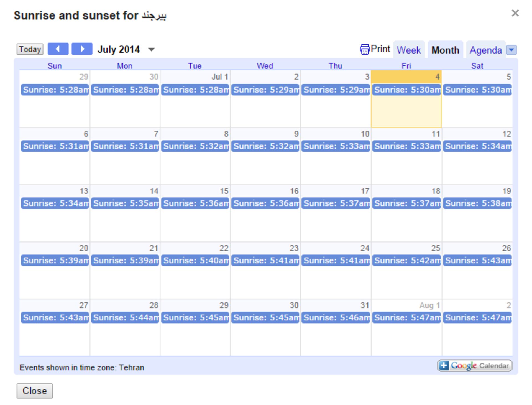The width and height of the screenshot is (532, 405).
Task: Keep Month view selected
Action: [x=445, y=50]
